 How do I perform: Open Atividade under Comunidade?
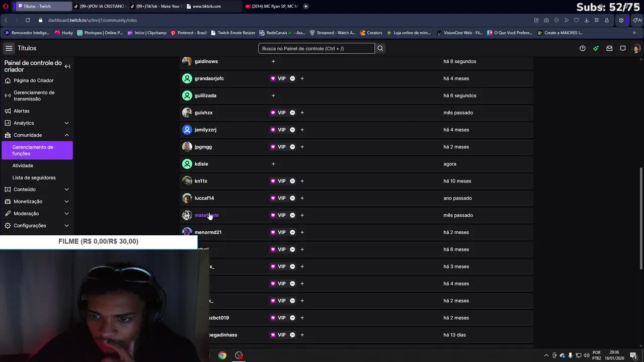23,165
